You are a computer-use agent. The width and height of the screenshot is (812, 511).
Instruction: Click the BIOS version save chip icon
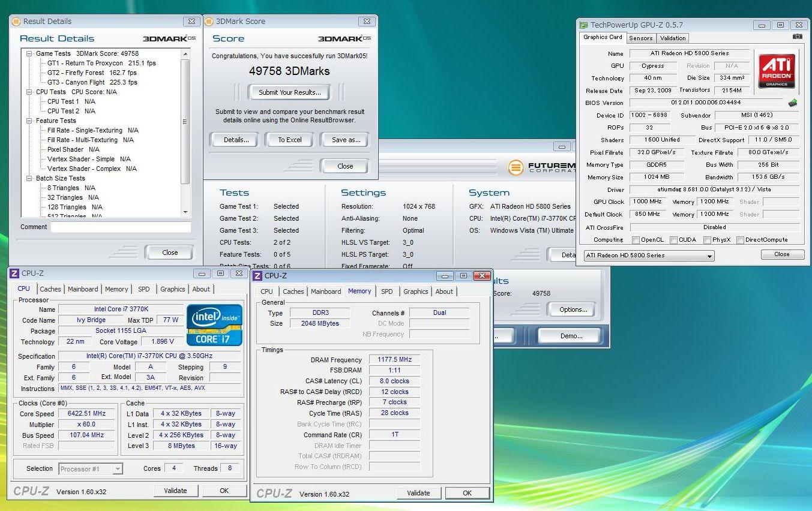coord(793,103)
